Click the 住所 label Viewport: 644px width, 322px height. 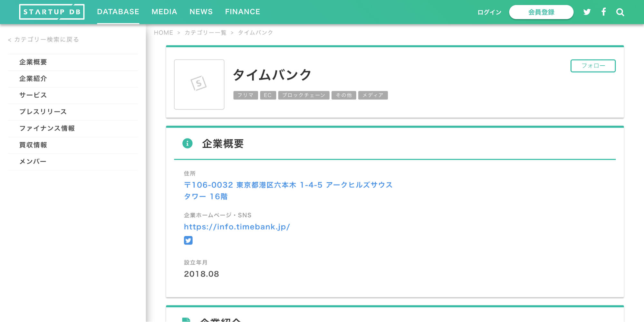tap(190, 174)
